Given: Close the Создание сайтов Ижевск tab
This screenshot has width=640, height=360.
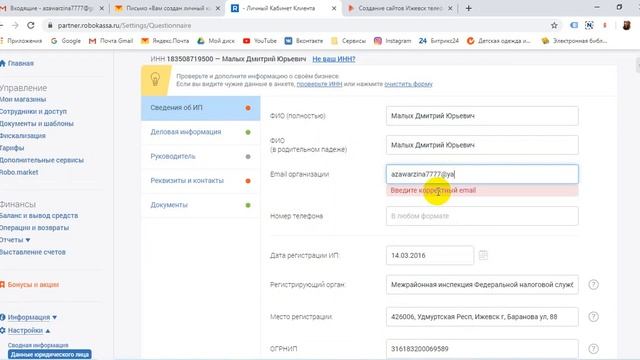Looking at the screenshot, I should [x=450, y=8].
